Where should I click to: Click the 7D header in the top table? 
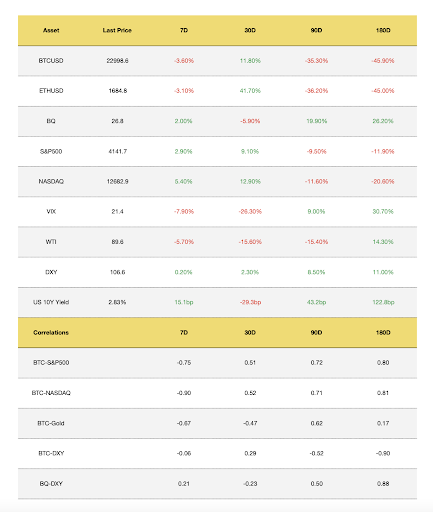tap(184, 30)
